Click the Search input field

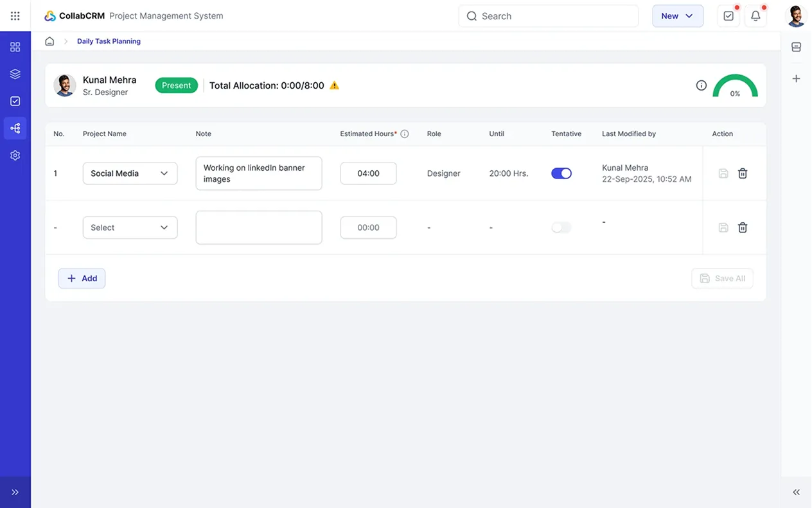coord(548,16)
